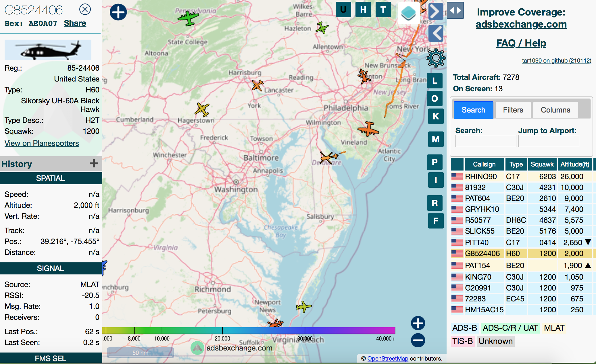596x364 pixels.
Task: Open OpenStreetMap attribution link
Action: point(388,359)
